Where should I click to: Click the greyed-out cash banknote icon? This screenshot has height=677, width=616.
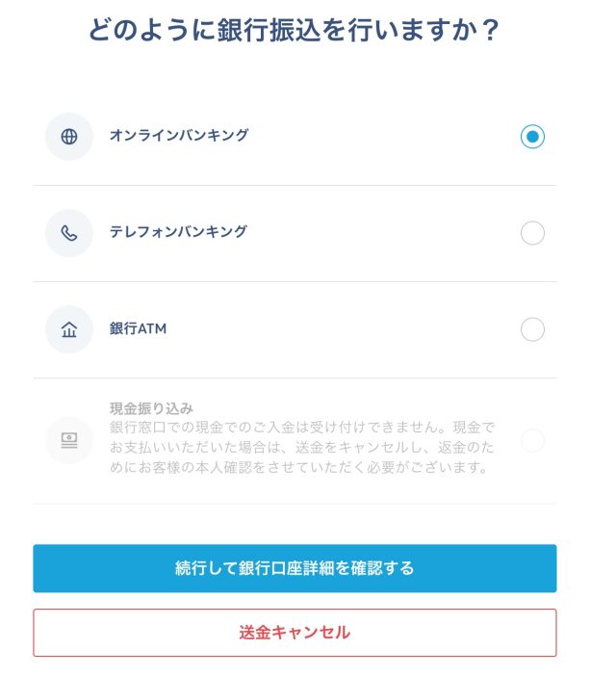click(69, 440)
